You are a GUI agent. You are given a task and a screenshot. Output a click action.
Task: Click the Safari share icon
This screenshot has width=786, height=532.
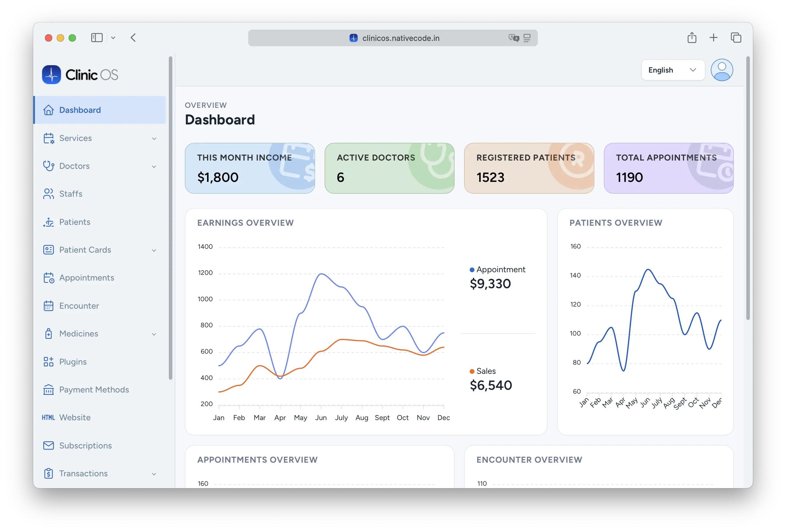coord(692,38)
